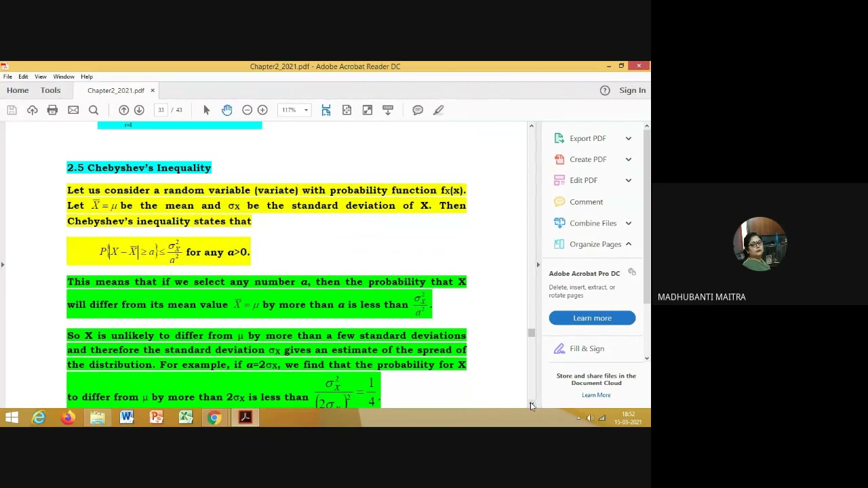Select the Chapter2_2021.pdf document tab
The width and height of the screenshot is (868, 488).
tap(115, 90)
